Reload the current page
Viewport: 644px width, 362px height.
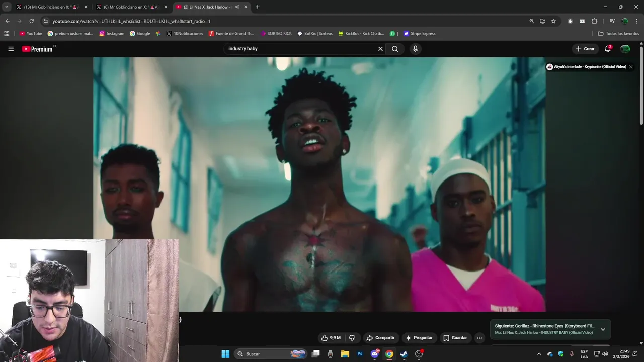coord(31,21)
